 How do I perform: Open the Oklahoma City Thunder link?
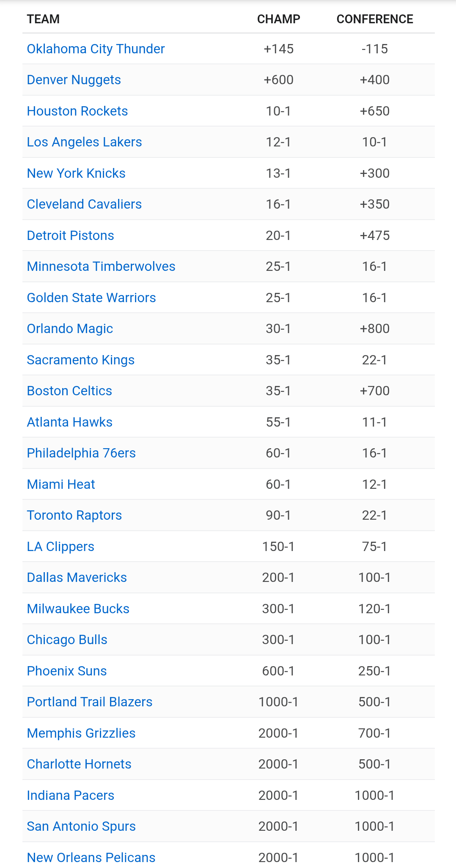(96, 49)
